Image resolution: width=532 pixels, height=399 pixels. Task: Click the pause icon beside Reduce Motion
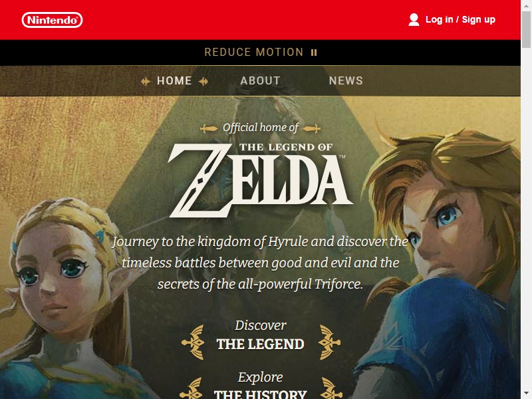click(x=314, y=53)
